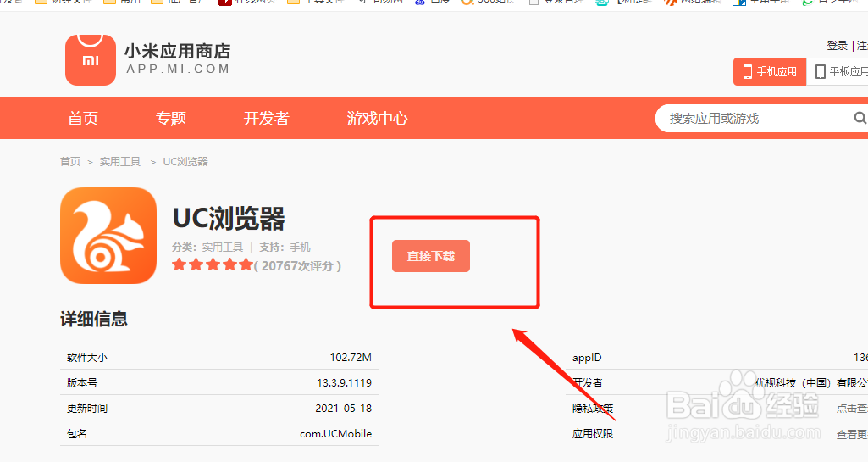The width and height of the screenshot is (868, 462).
Task: Click the 登录 link
Action: pyautogui.click(x=837, y=46)
